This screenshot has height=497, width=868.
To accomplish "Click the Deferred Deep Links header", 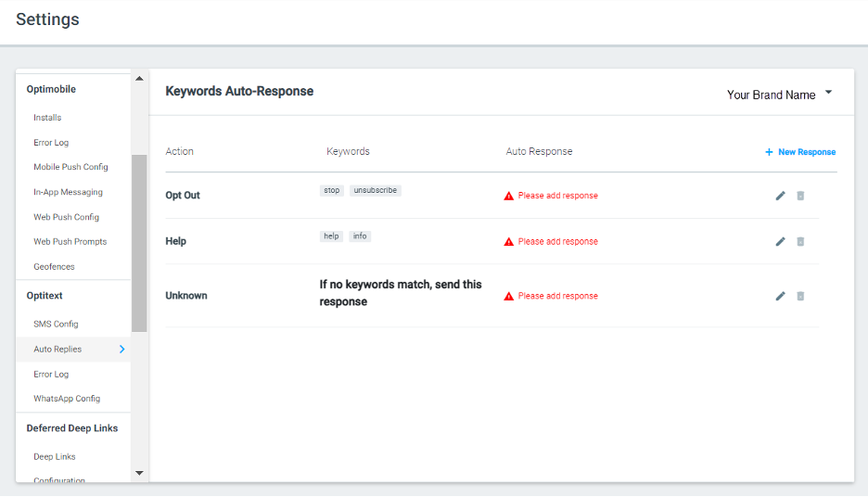I will pos(72,428).
